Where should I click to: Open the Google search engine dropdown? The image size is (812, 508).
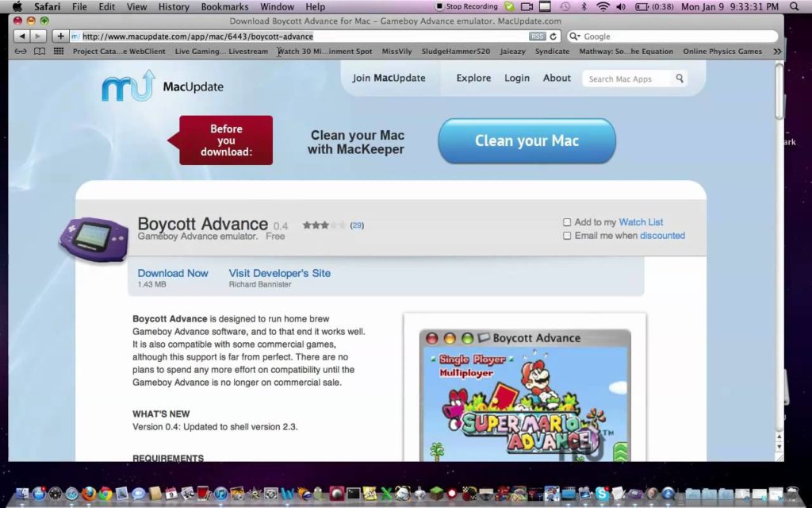[x=576, y=37]
